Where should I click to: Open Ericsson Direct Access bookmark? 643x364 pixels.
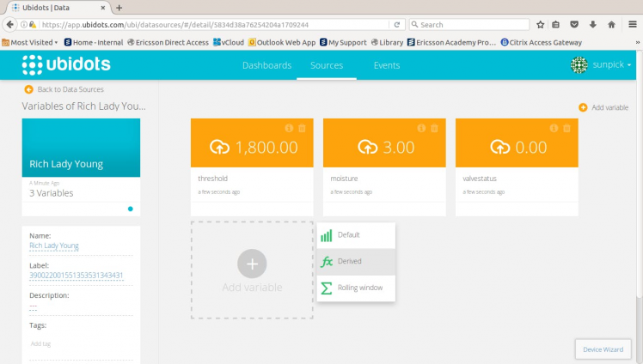point(168,42)
